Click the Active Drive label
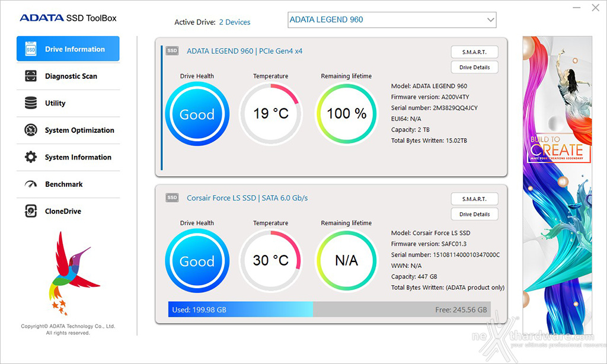This screenshot has height=364, width=607. pos(194,23)
